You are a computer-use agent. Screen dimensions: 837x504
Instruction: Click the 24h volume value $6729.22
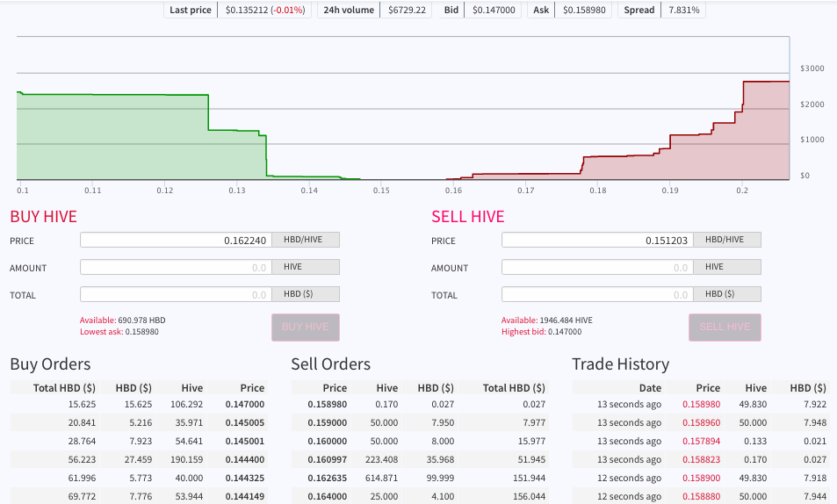407,11
